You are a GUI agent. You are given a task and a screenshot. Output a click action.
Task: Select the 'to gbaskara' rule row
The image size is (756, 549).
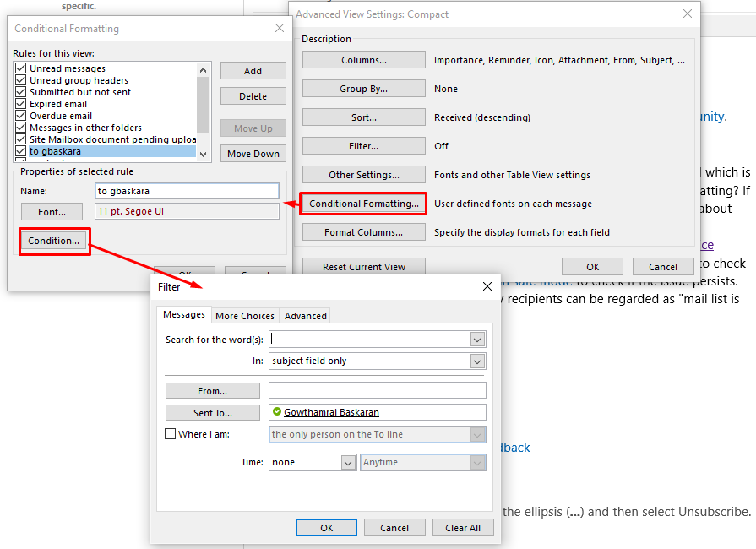[112, 151]
